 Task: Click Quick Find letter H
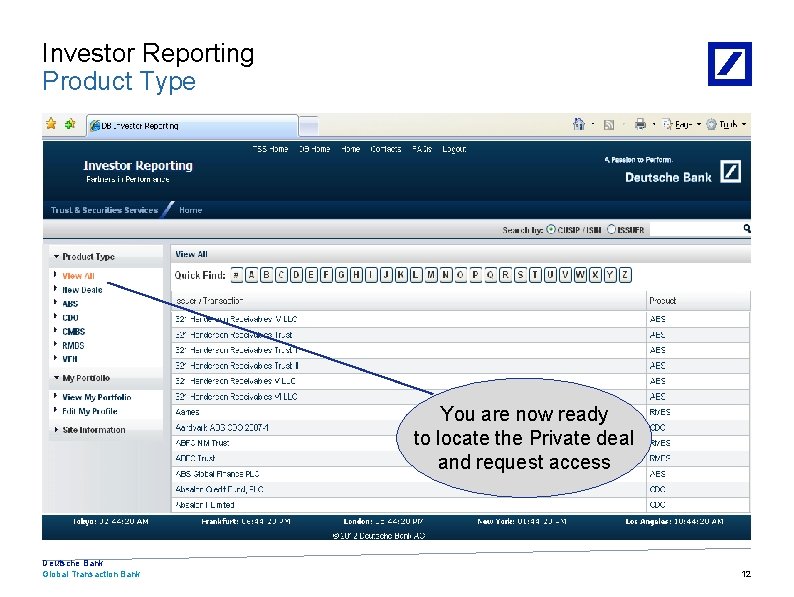[356, 275]
